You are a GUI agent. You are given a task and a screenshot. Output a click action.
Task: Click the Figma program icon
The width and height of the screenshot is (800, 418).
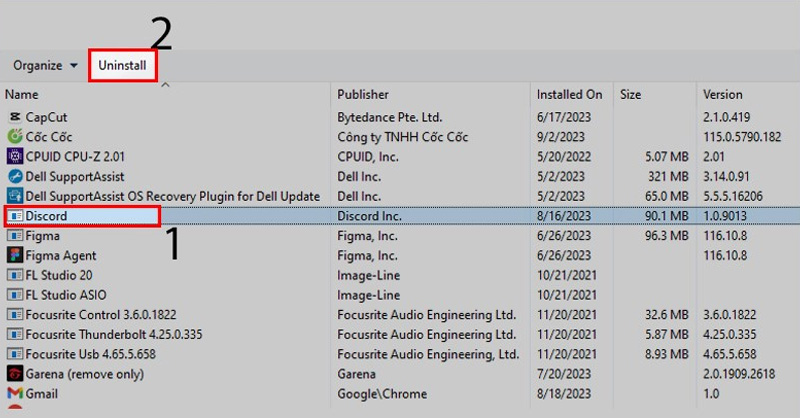pos(15,236)
